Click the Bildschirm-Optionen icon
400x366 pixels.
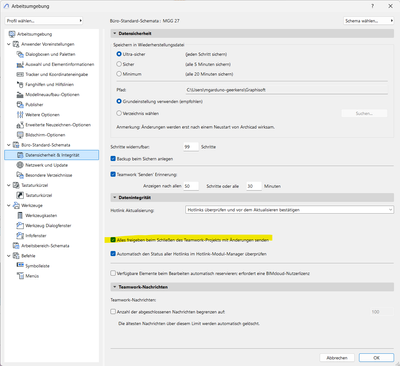tap(20, 135)
